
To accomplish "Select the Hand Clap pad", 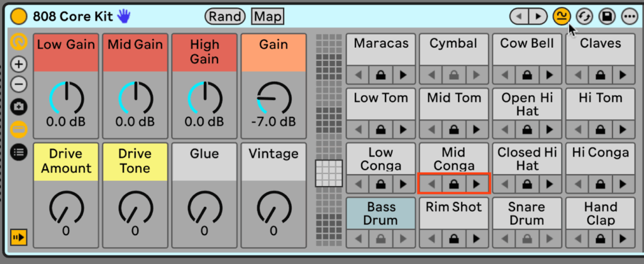I will 601,213.
